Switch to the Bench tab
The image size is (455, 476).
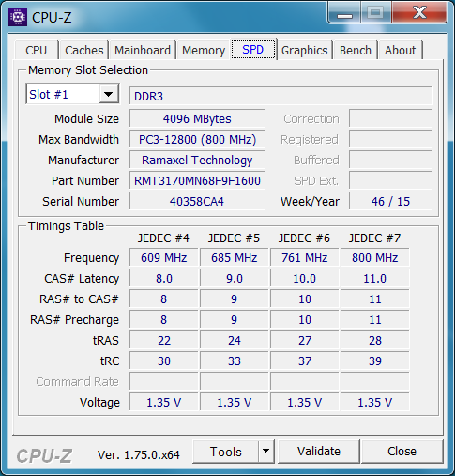356,50
